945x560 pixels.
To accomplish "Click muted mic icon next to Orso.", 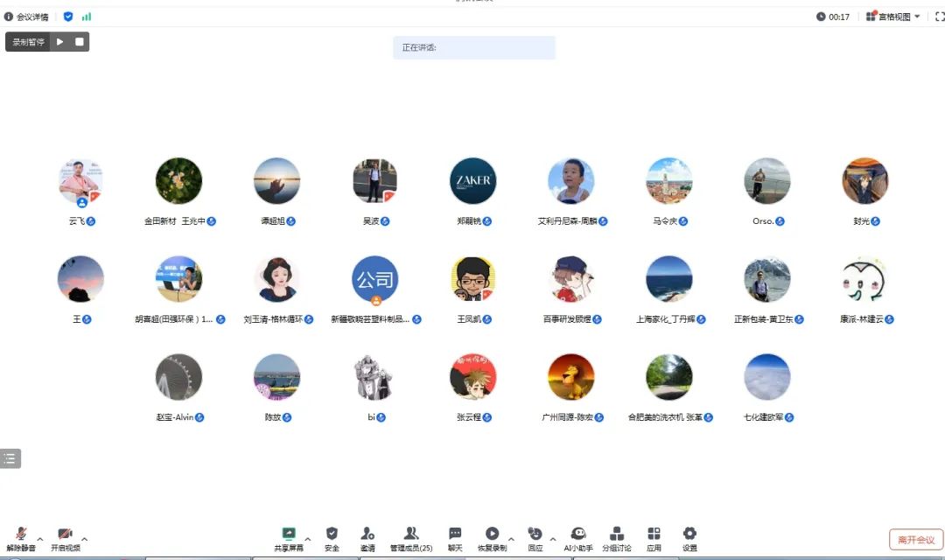I will click(780, 221).
